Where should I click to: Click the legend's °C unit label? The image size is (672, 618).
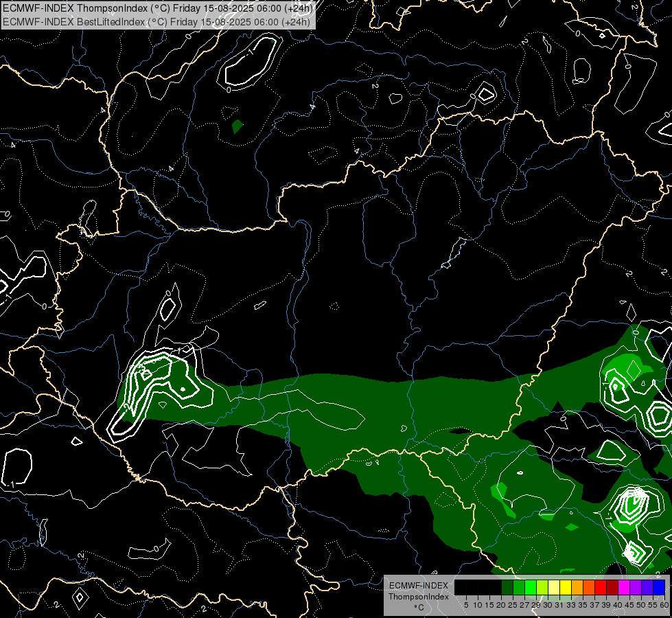click(419, 608)
